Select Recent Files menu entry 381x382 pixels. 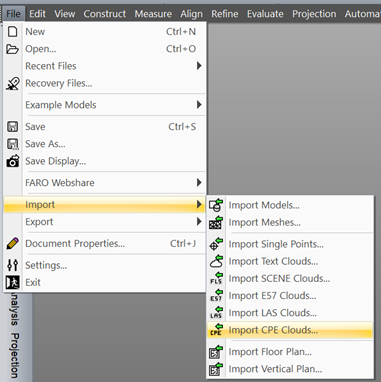pos(105,66)
